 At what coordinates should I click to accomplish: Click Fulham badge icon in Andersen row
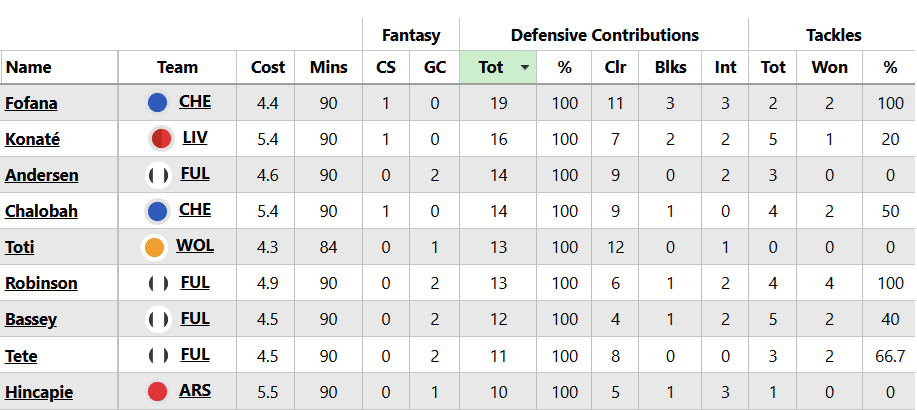point(158,175)
